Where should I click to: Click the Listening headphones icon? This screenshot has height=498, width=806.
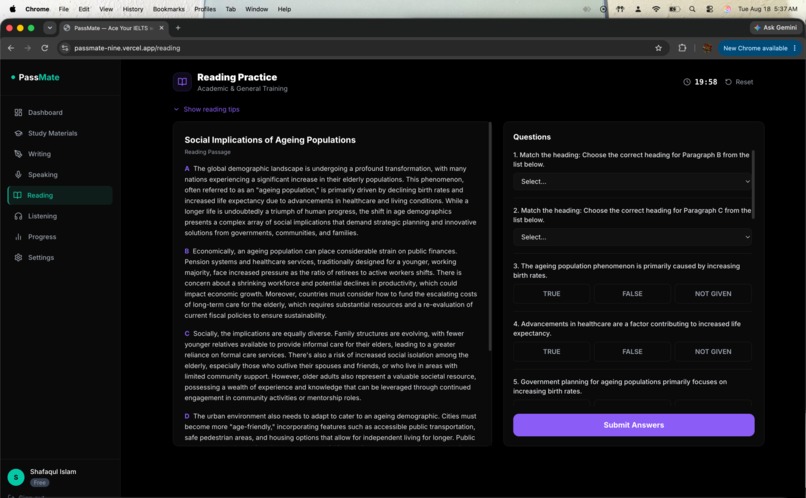[19, 216]
